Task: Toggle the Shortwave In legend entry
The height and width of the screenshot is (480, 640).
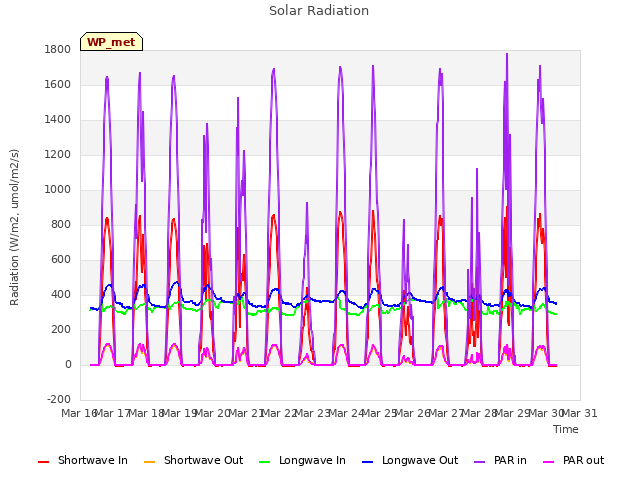Action: click(x=83, y=460)
